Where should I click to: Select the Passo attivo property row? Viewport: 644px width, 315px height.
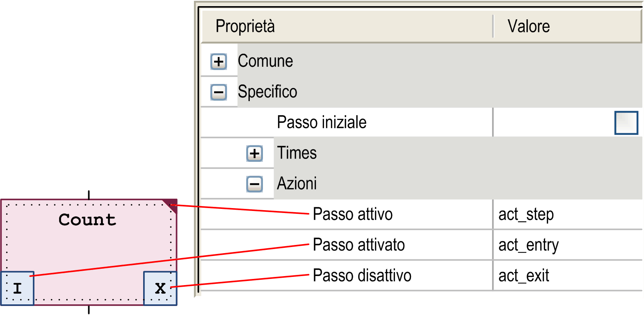353,214
